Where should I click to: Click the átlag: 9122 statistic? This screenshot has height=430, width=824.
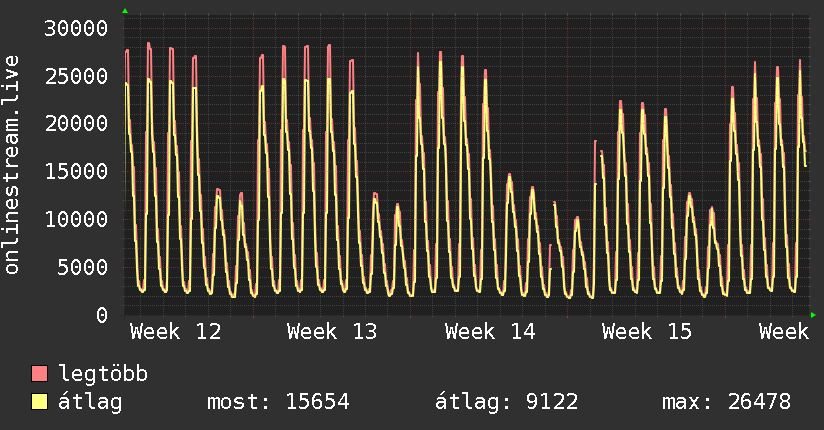(x=507, y=402)
